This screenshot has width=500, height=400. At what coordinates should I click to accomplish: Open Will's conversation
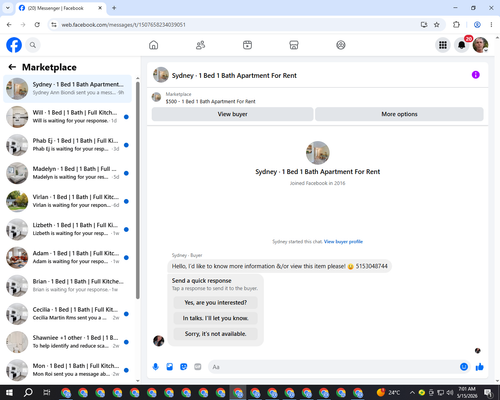67,117
